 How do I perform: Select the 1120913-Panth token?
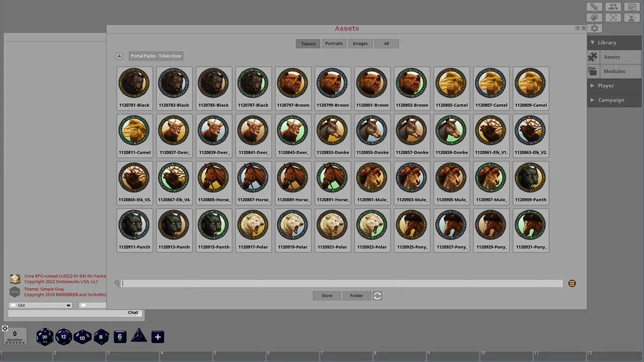coord(174,230)
